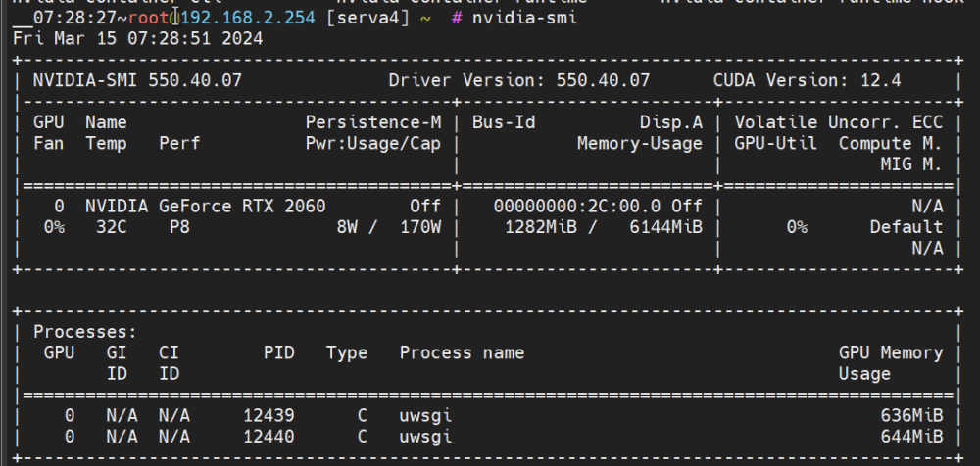
Task: Click the Default compute mode text
Action: tap(906, 227)
